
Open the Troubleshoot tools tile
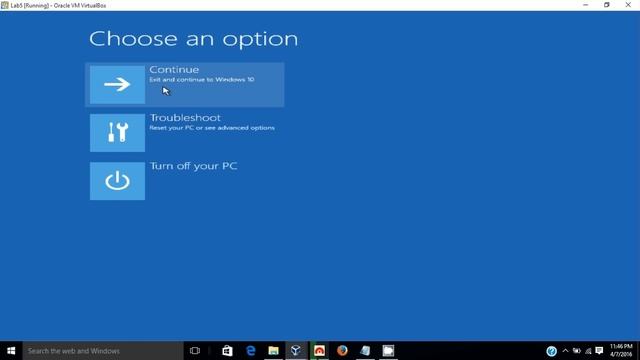[117, 133]
